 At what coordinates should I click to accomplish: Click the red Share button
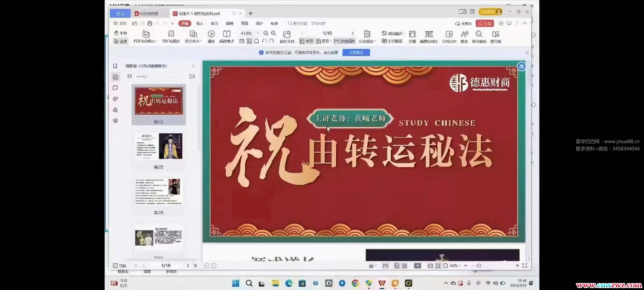coord(485,24)
